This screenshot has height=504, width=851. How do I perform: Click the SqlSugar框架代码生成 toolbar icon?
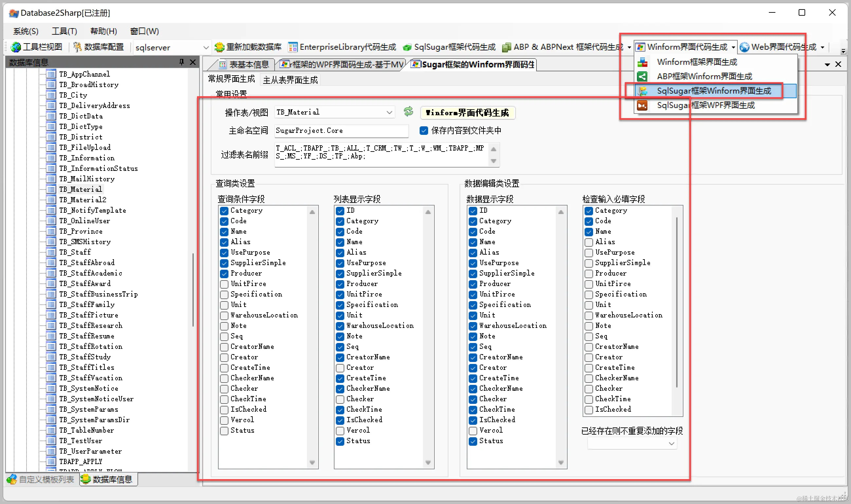pos(407,47)
